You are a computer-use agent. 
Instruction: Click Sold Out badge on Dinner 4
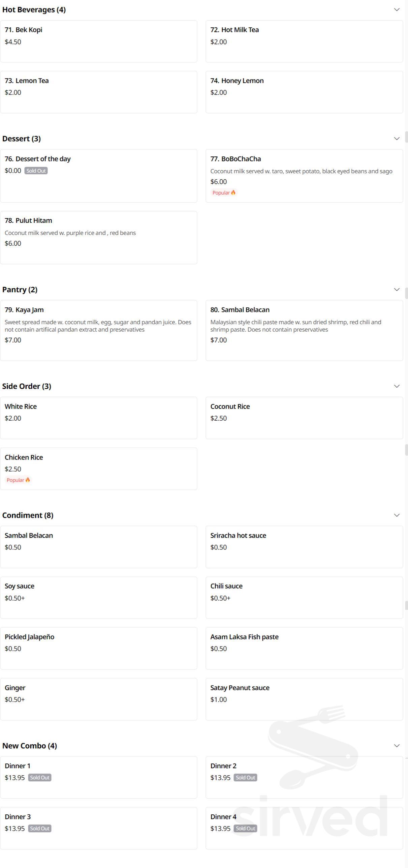pos(245,829)
